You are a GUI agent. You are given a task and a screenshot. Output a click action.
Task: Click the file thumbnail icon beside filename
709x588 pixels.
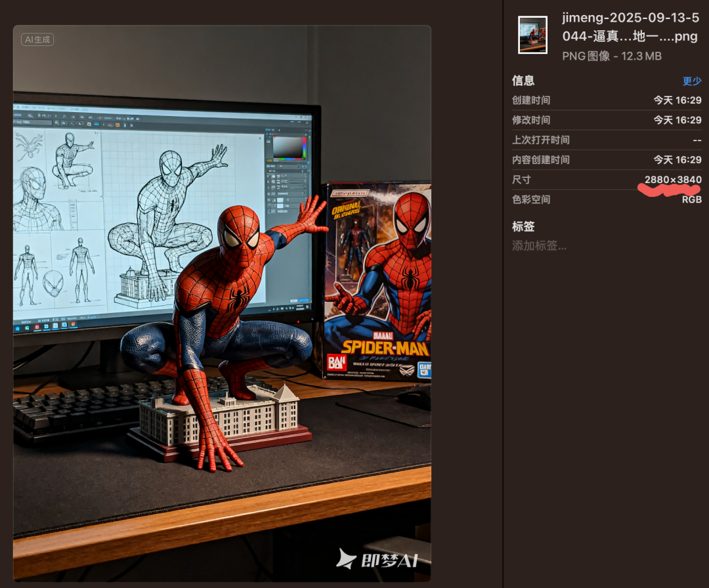tap(532, 35)
